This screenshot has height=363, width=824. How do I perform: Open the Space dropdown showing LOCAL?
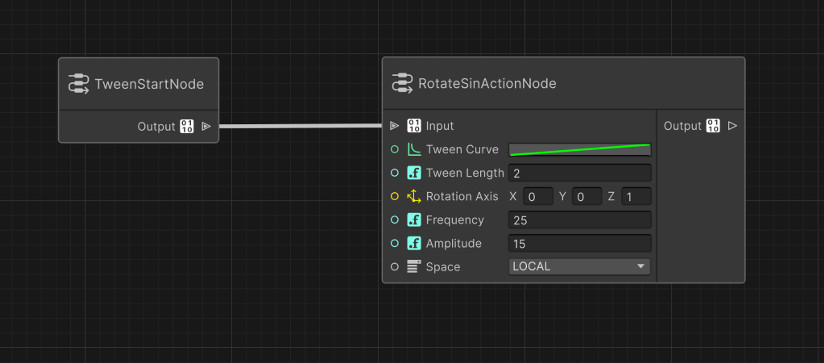tap(579, 266)
